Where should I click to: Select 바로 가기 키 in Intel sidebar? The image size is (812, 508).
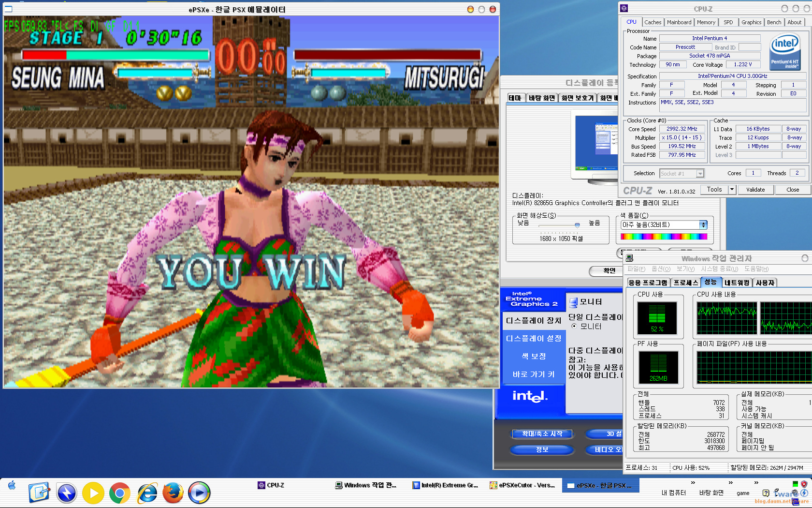point(534,374)
